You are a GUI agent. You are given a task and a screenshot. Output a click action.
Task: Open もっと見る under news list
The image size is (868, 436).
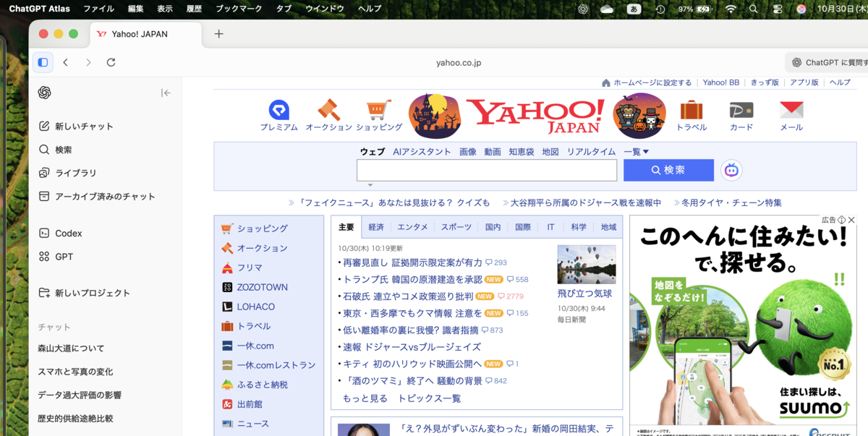[365, 398]
